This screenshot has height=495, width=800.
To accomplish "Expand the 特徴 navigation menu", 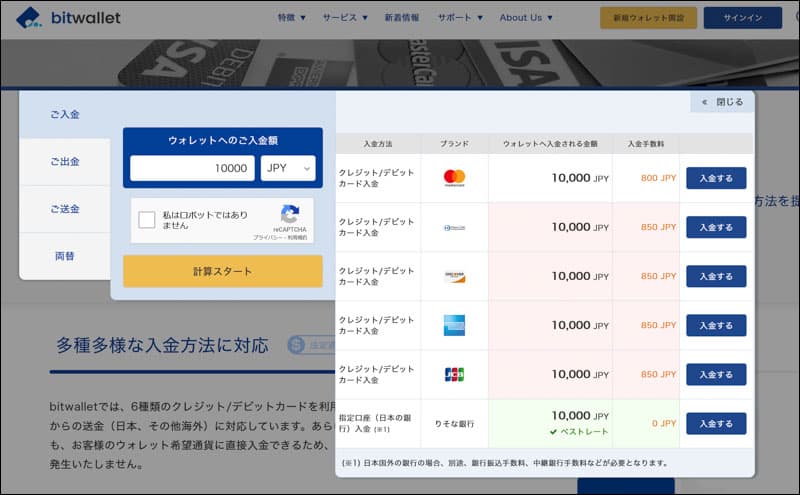I will coord(291,18).
